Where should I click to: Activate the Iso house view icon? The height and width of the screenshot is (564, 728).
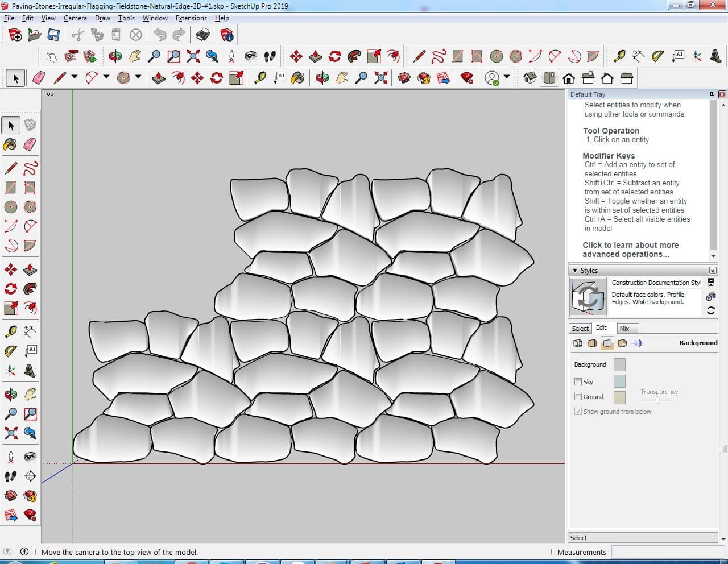click(530, 77)
